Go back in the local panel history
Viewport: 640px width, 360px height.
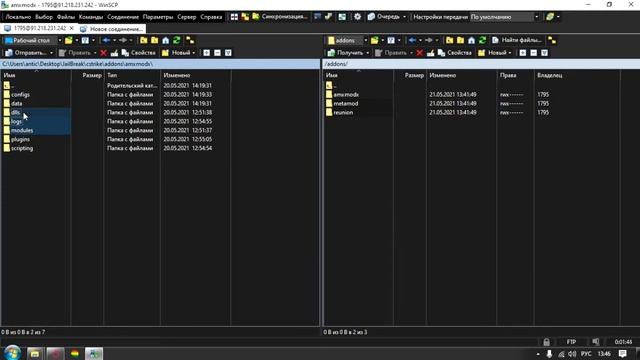tap(107, 40)
